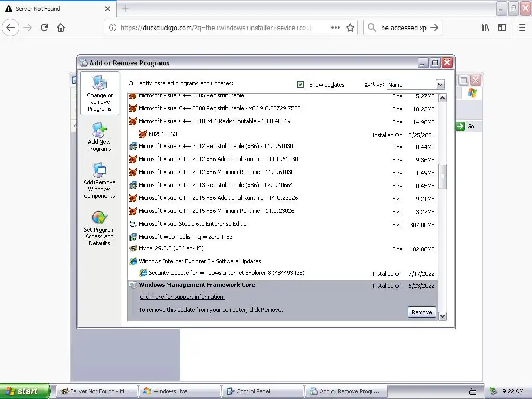Viewport: 532px width, 399px height.
Task: Click icon of Visual C++ 2015 Minimum Runtime
Action: tap(133, 211)
